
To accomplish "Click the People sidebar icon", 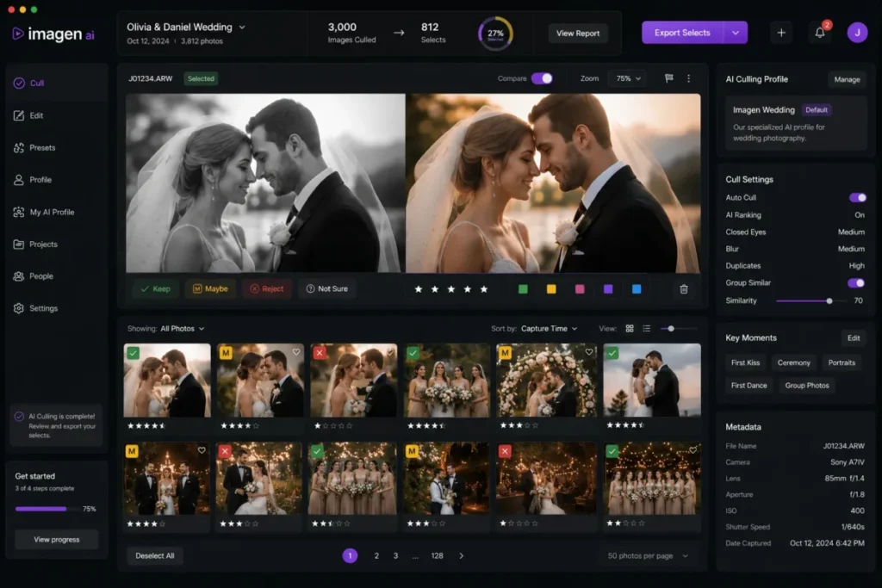I will pos(19,276).
